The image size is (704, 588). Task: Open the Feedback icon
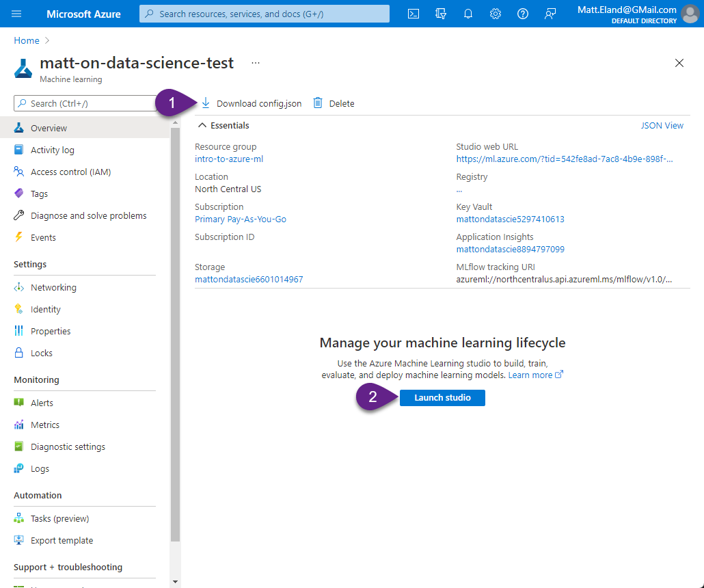[x=550, y=14]
